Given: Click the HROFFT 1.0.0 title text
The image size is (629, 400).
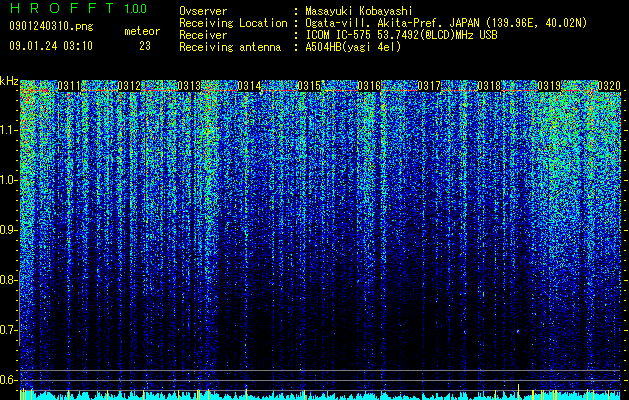Looking at the screenshot, I should click(x=78, y=8).
